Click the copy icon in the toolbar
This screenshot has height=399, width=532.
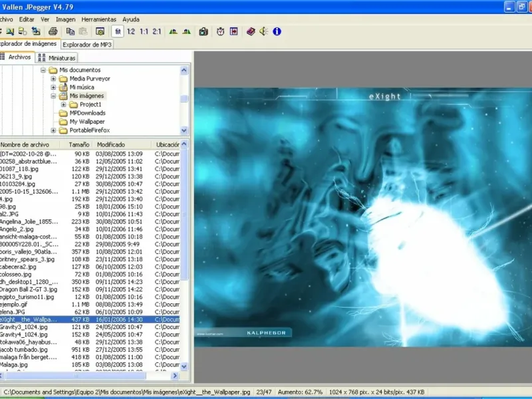click(x=71, y=31)
